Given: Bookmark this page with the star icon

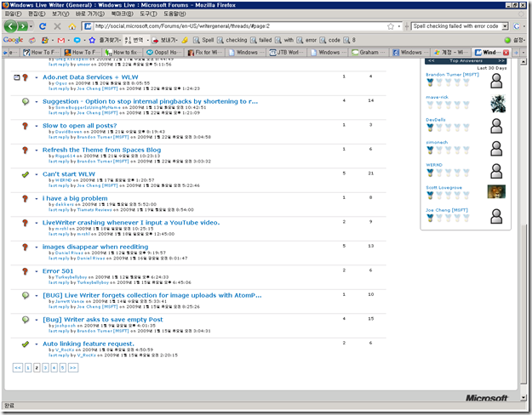Looking at the screenshot, I should [x=391, y=26].
